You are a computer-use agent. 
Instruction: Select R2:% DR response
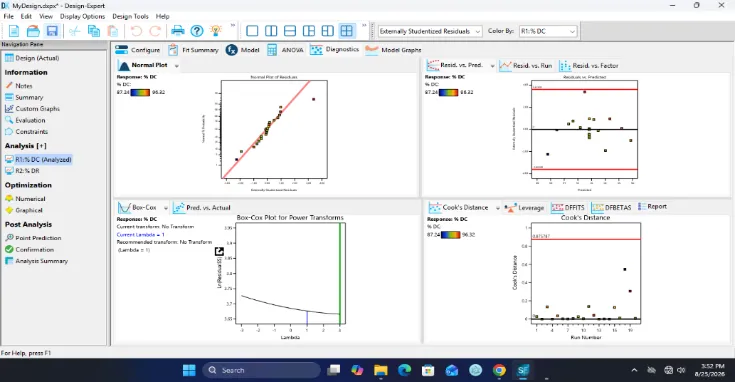(x=22, y=171)
